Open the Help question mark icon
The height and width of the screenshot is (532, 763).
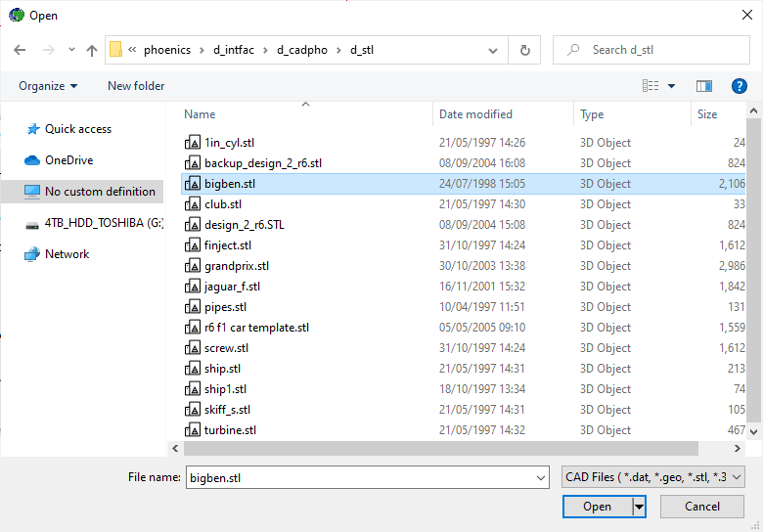pyautogui.click(x=740, y=86)
